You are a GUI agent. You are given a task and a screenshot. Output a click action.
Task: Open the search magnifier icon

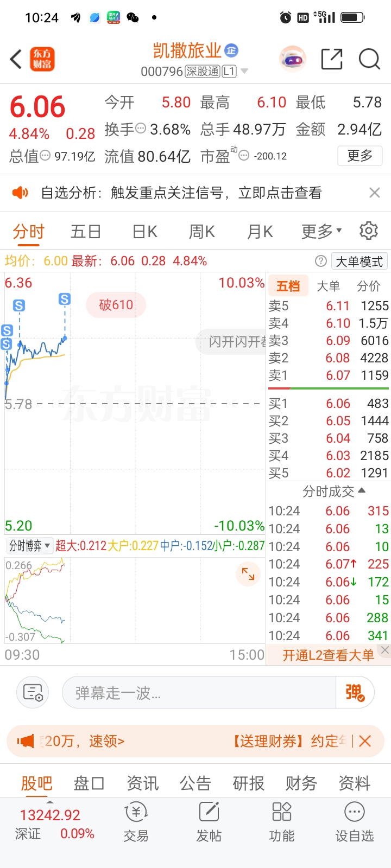coord(369,59)
